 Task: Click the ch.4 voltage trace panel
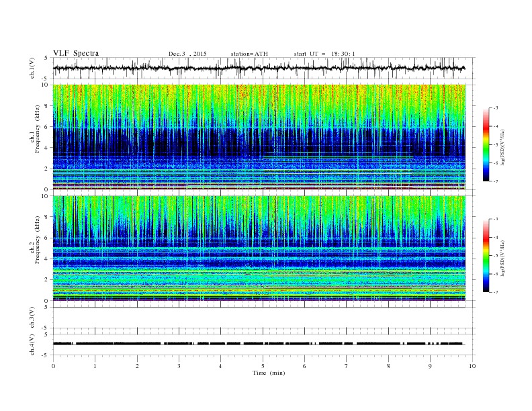[x=264, y=345]
